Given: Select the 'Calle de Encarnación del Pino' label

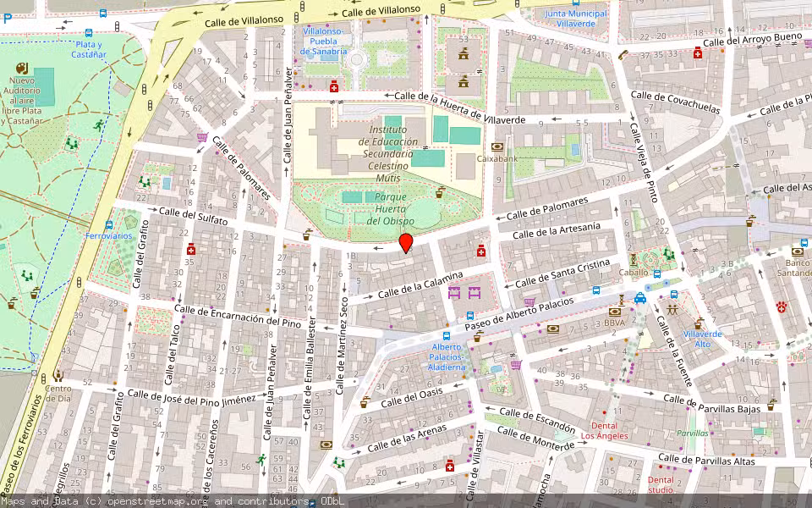Looking at the screenshot, I should click(x=238, y=316).
